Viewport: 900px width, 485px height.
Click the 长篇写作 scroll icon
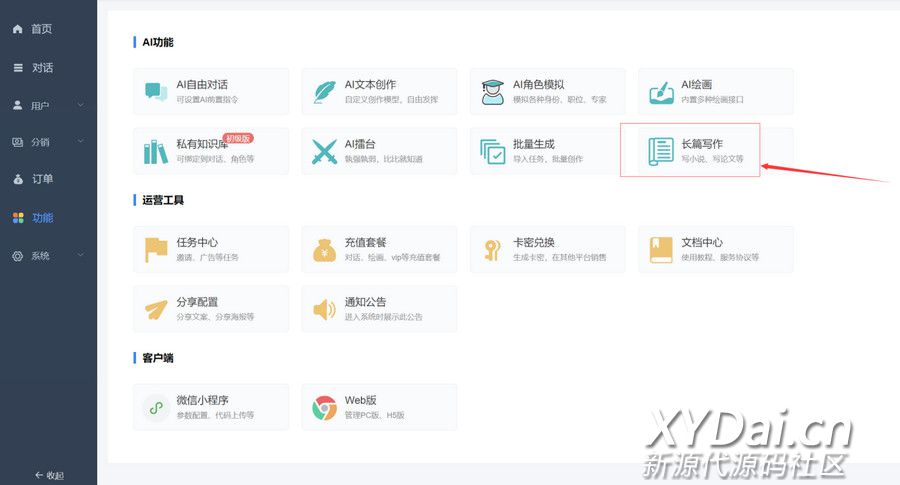(x=660, y=151)
